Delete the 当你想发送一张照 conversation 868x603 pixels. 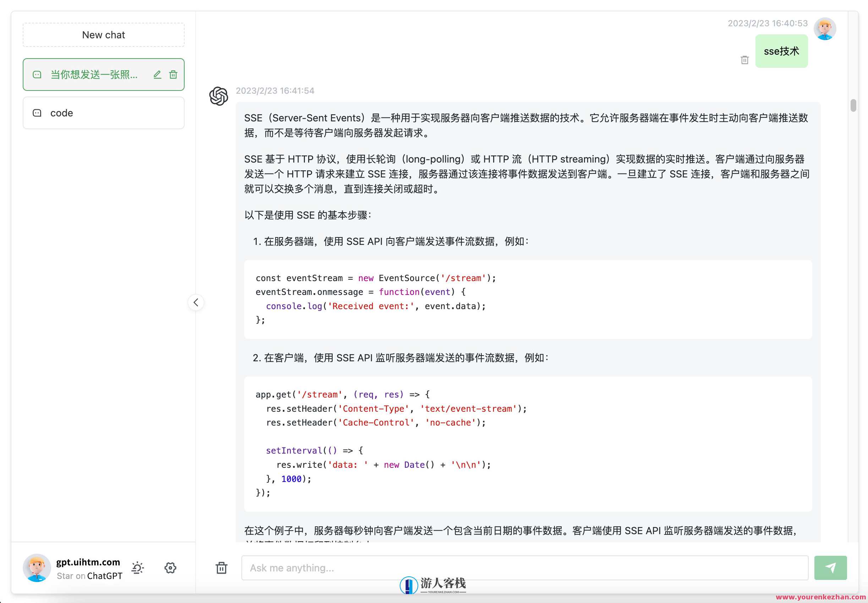[173, 75]
